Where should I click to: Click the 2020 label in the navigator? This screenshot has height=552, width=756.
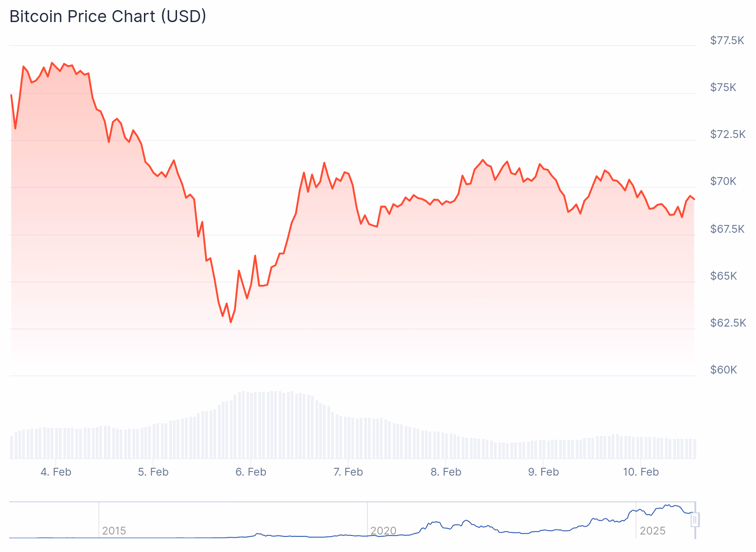[x=383, y=531]
